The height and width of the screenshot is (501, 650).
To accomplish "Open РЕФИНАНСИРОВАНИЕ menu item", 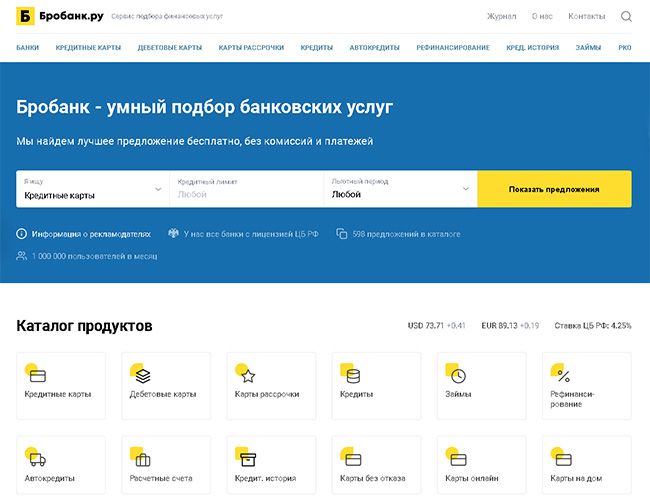I will (x=453, y=48).
